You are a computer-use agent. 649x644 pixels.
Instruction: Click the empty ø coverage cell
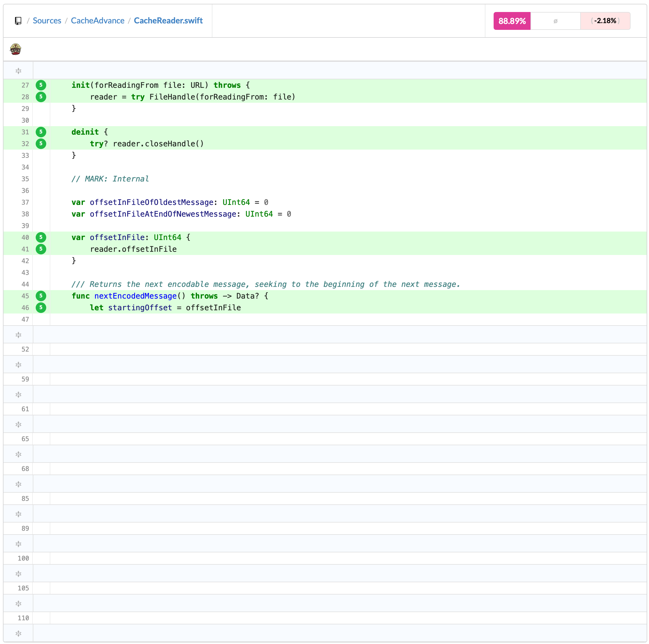555,21
